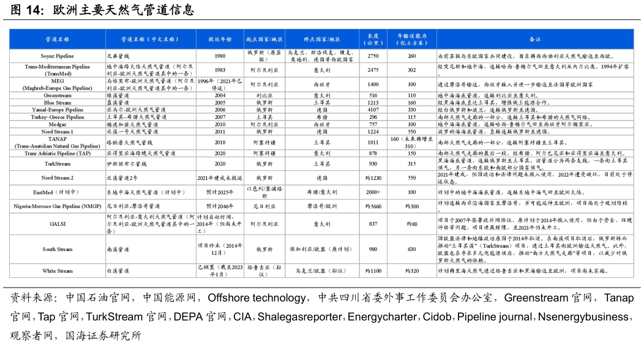Select the 起点国家/地区 header cell

pos(264,39)
